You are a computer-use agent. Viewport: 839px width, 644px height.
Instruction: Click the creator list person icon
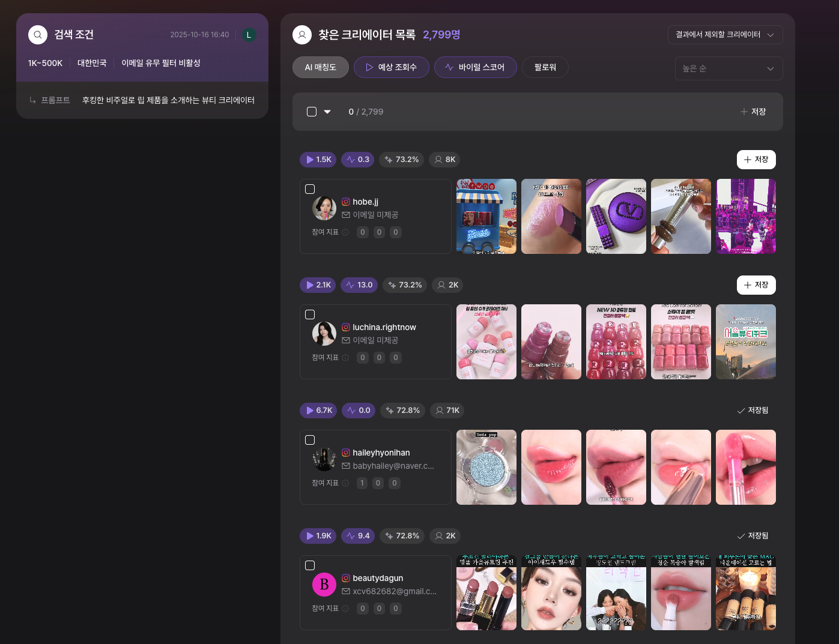click(302, 35)
